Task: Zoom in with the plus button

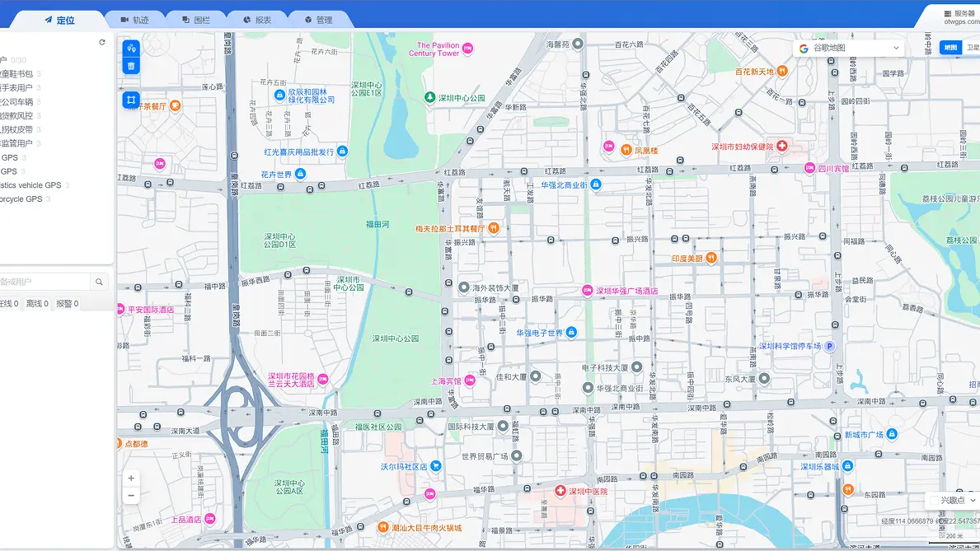Action: tap(130, 479)
